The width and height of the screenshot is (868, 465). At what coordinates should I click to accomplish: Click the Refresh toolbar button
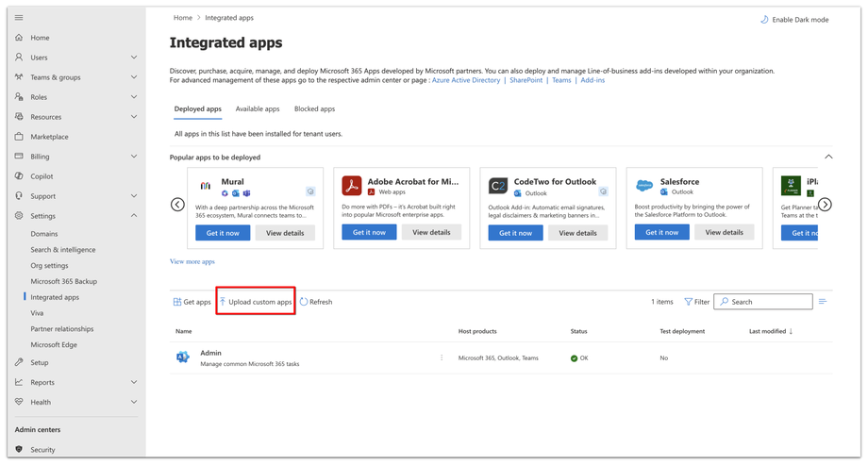[316, 302]
